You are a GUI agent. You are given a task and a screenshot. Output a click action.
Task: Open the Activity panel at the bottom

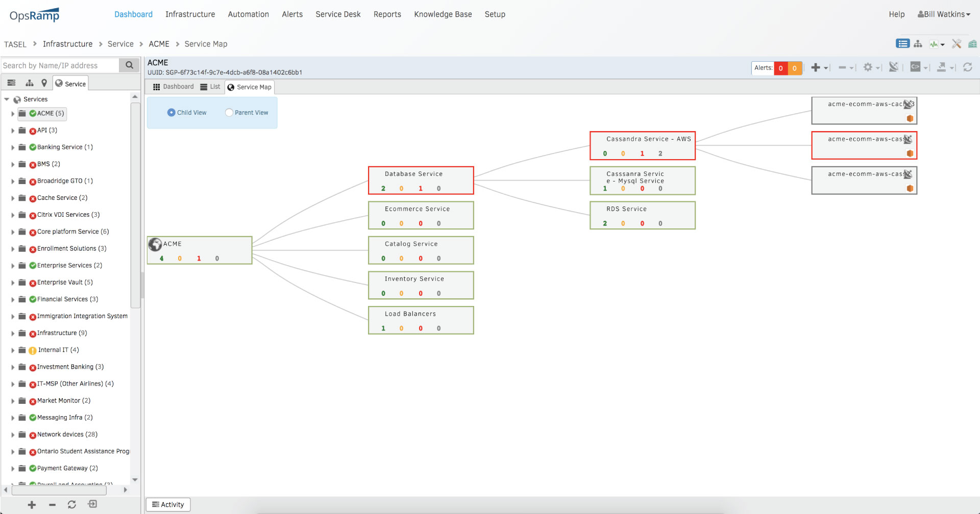(168, 504)
